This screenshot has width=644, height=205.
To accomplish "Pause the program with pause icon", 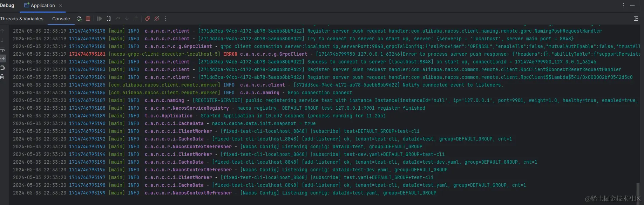I will pos(109,19).
